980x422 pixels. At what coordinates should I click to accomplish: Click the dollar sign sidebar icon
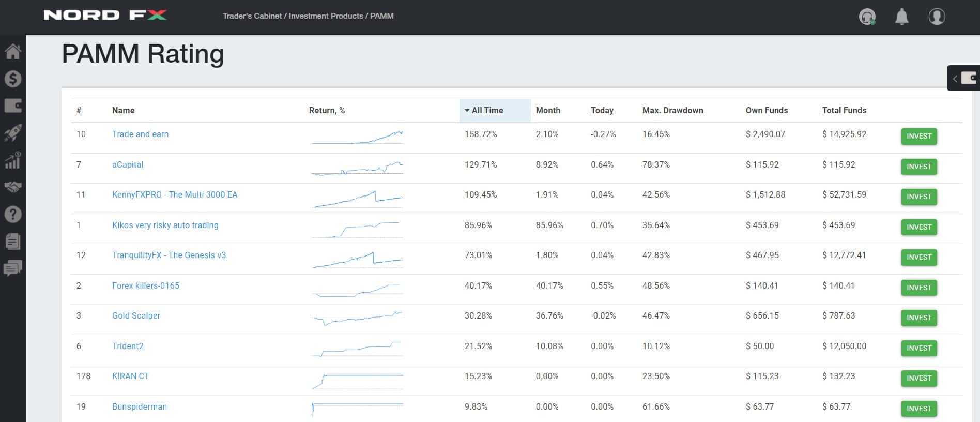tap(13, 79)
